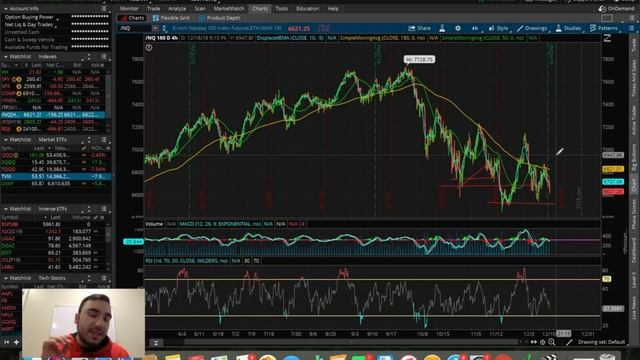This screenshot has height=360, width=640.
Task: Open the 4h timeframe selector
Action: pos(475,28)
